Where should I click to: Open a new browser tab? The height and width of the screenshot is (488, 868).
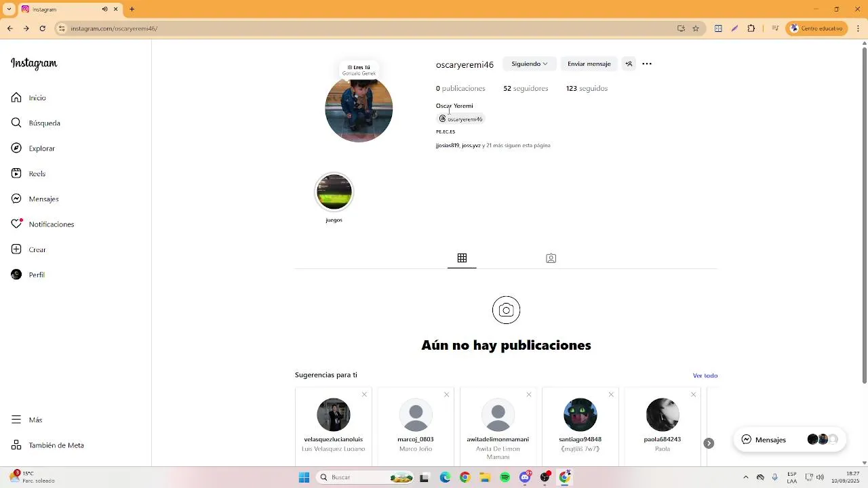tap(132, 9)
